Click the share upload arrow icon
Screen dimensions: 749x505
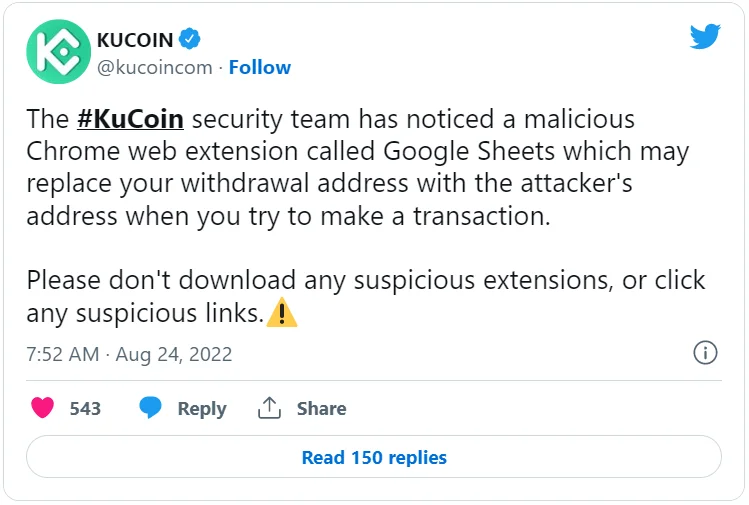pos(268,408)
